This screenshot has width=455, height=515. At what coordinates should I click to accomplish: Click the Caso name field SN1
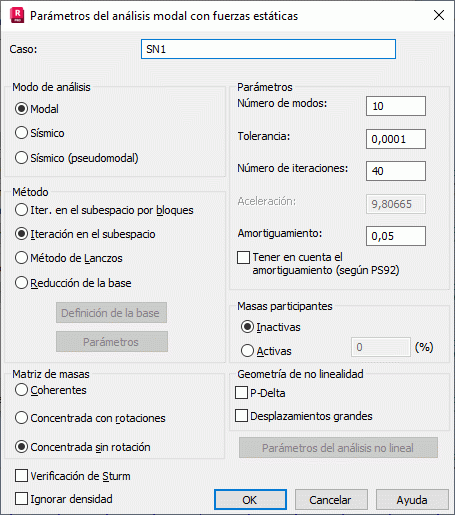[x=268, y=49]
